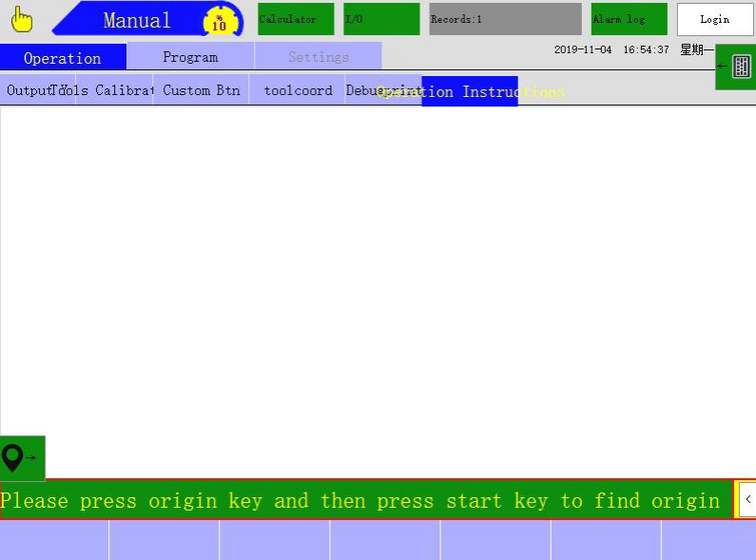
Task: Open the Calculator
Action: (295, 19)
